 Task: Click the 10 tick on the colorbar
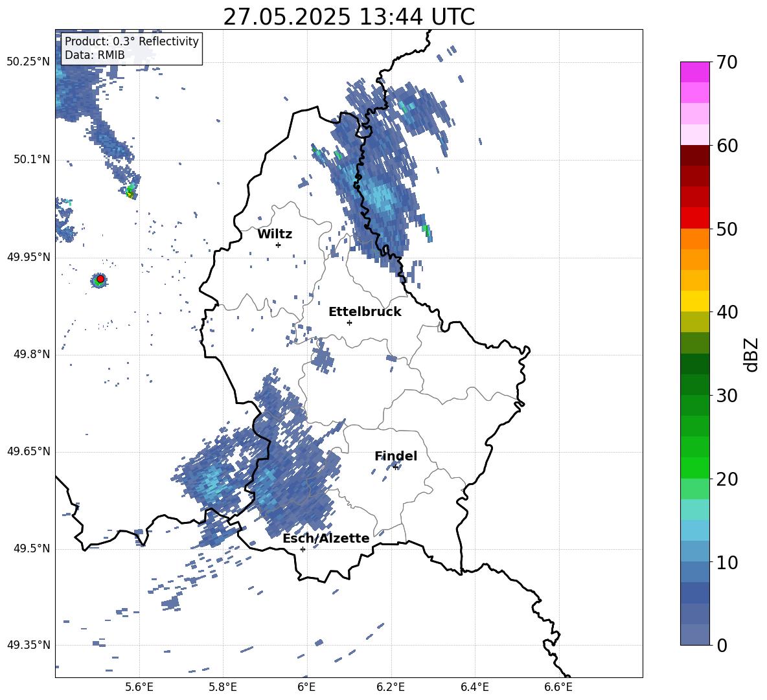(x=727, y=562)
